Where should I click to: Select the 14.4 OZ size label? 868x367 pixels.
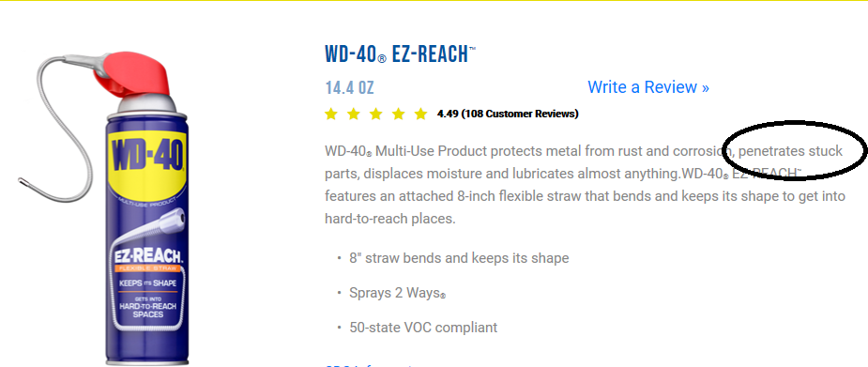click(x=349, y=87)
